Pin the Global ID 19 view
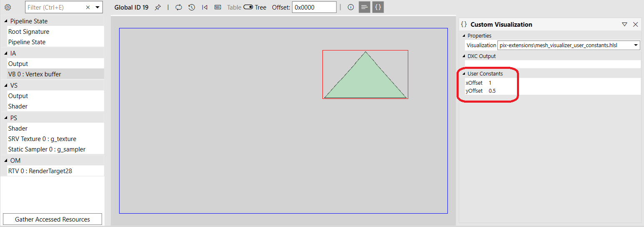The image size is (644, 227). [157, 8]
